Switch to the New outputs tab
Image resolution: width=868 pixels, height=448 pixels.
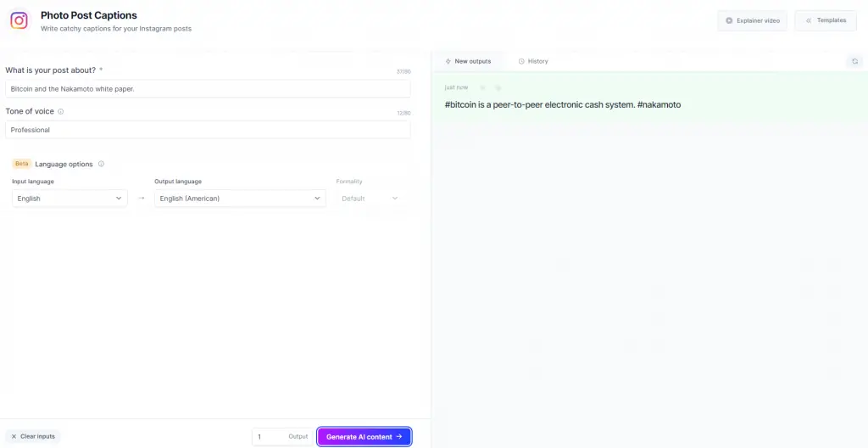(x=468, y=62)
